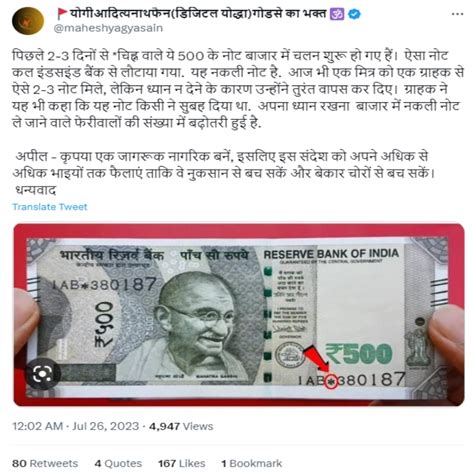The width and height of the screenshot is (474, 474).
Task: Click Translate Tweet link
Action: (50, 207)
